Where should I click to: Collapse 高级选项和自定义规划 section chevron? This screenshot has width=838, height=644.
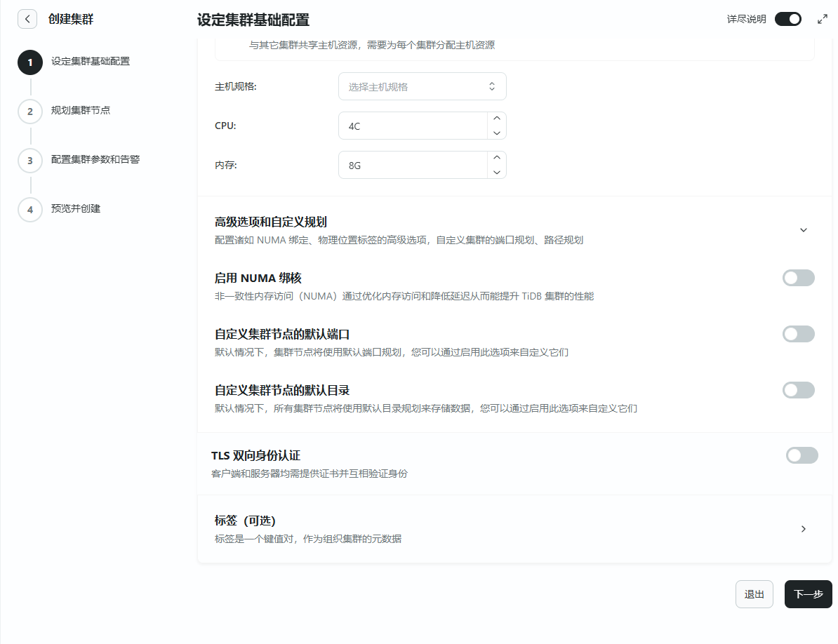pos(804,230)
